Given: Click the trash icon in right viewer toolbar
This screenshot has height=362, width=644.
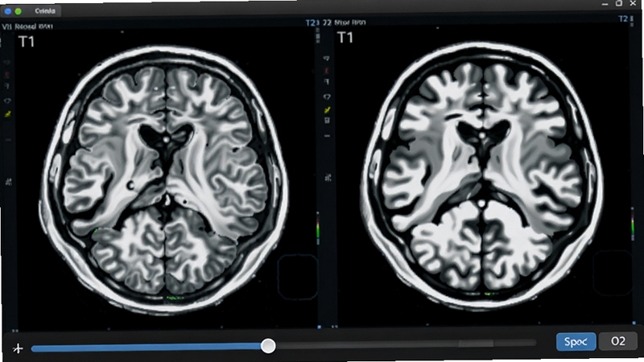Looking at the screenshot, I should (x=328, y=120).
